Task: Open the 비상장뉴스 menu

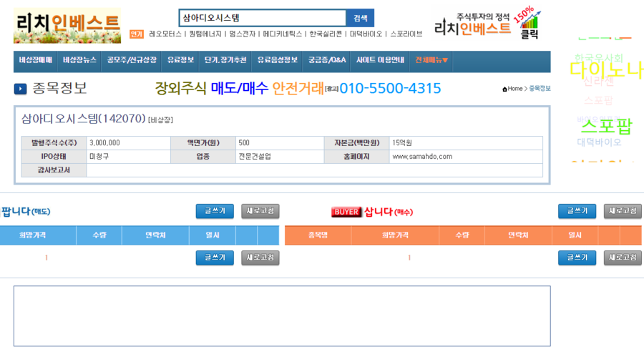Action: tap(79, 60)
